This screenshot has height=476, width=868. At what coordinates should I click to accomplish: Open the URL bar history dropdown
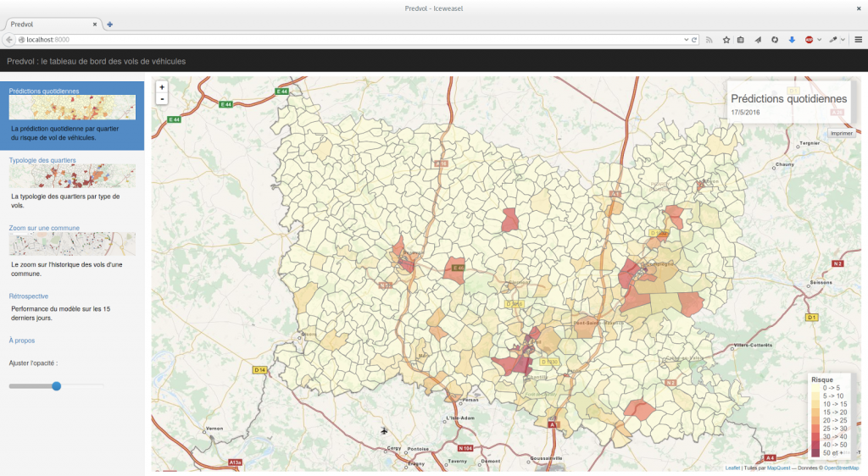point(686,40)
